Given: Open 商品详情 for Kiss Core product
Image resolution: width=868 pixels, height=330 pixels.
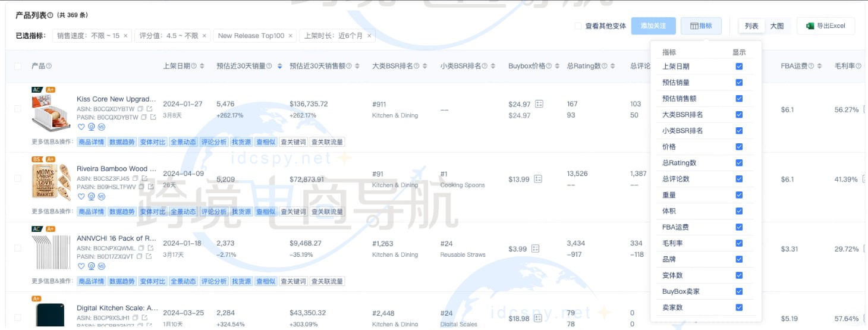Looking at the screenshot, I should click(92, 142).
